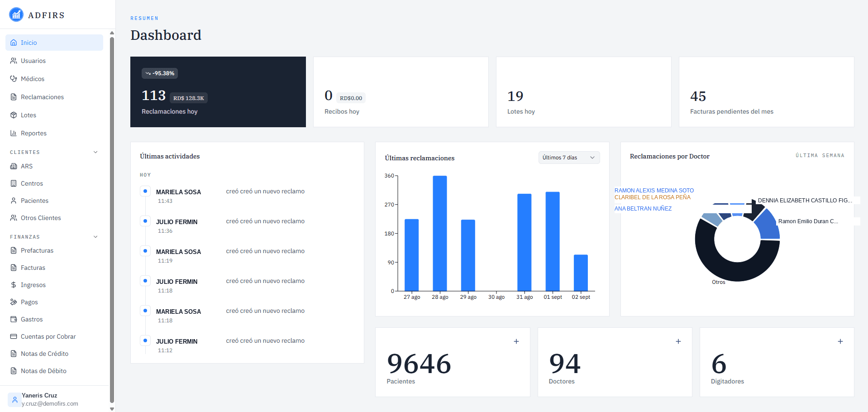
Task: Add a patient with Pacientes plus icon
Action: 516,341
